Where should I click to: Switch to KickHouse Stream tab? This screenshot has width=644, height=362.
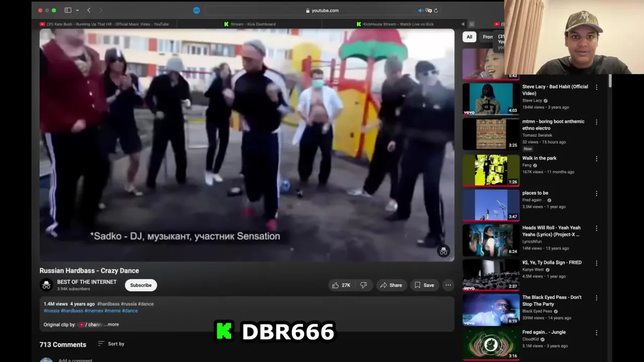(394, 24)
